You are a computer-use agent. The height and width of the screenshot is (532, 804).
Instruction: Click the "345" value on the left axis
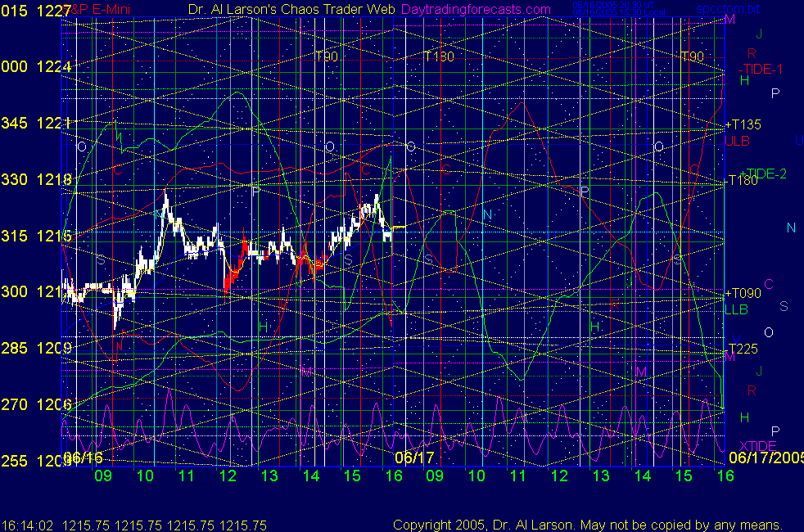(x=14, y=123)
